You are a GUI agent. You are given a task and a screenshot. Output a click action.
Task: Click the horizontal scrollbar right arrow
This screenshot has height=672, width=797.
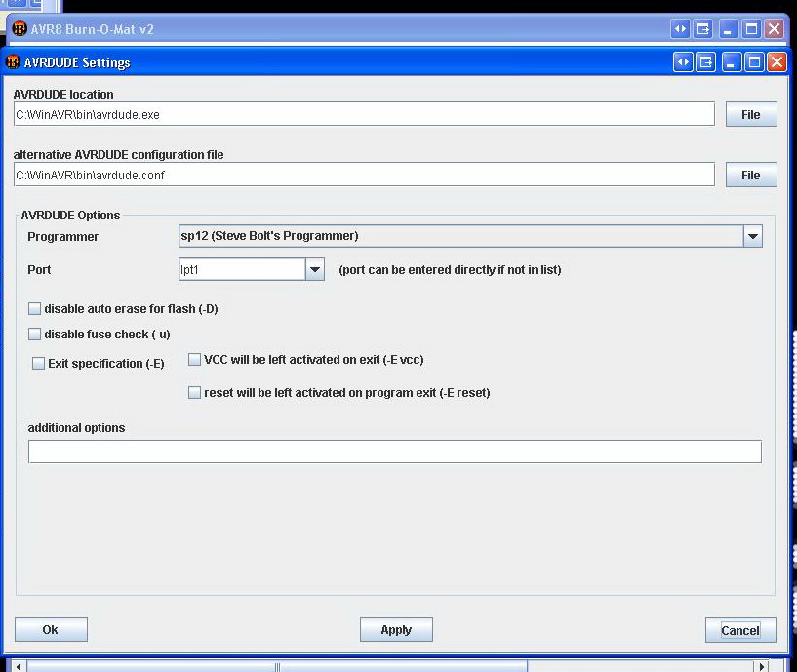[761, 666]
